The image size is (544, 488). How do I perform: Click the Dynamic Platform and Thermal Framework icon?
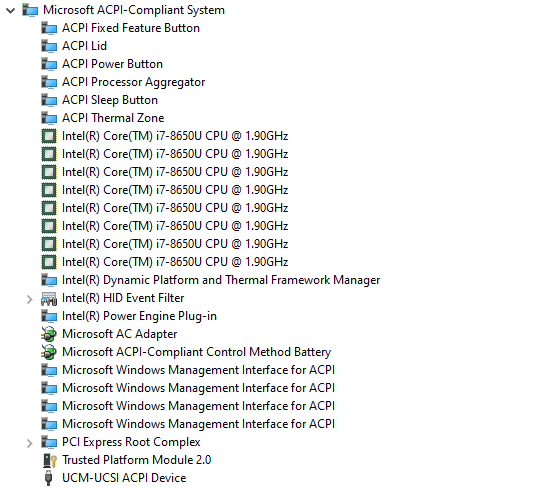point(49,280)
